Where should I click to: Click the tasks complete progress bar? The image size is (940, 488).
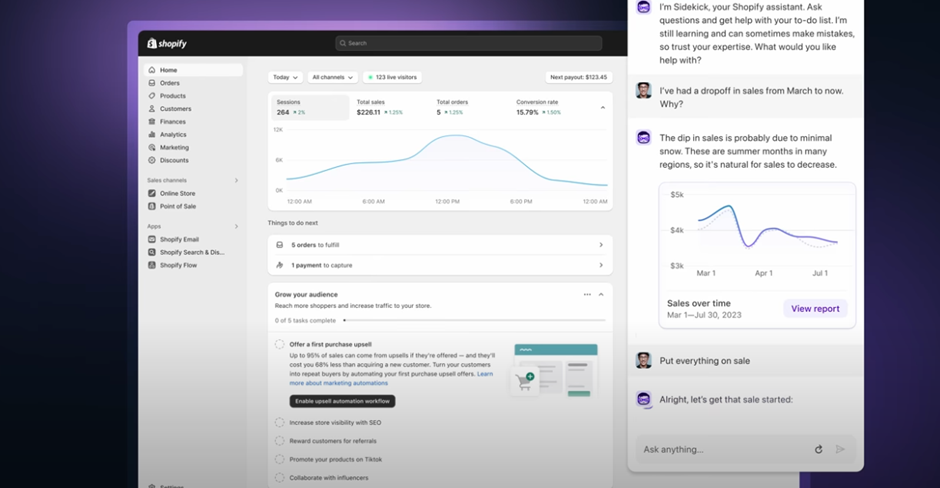tap(474, 320)
